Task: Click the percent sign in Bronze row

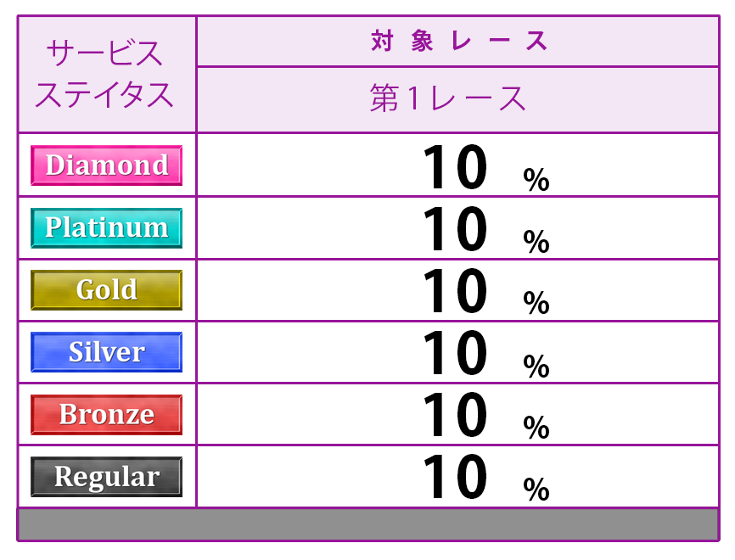Action: [x=536, y=428]
